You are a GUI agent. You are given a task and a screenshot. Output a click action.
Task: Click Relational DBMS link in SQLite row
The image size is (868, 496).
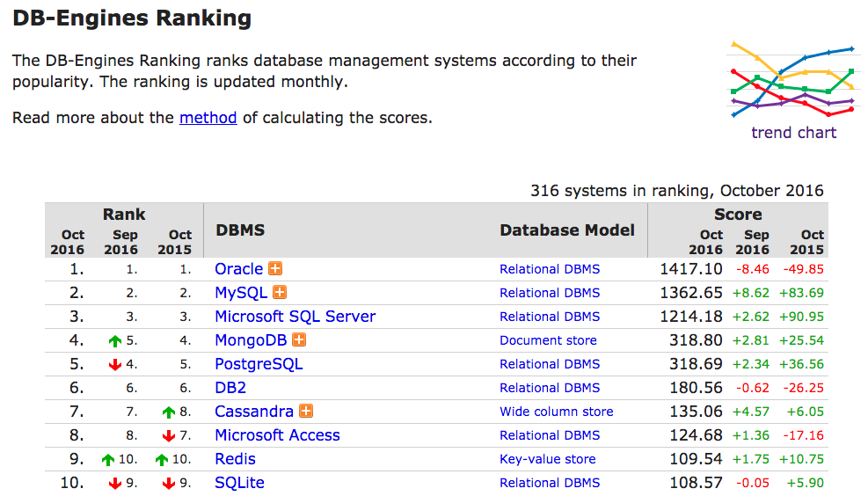550,484
